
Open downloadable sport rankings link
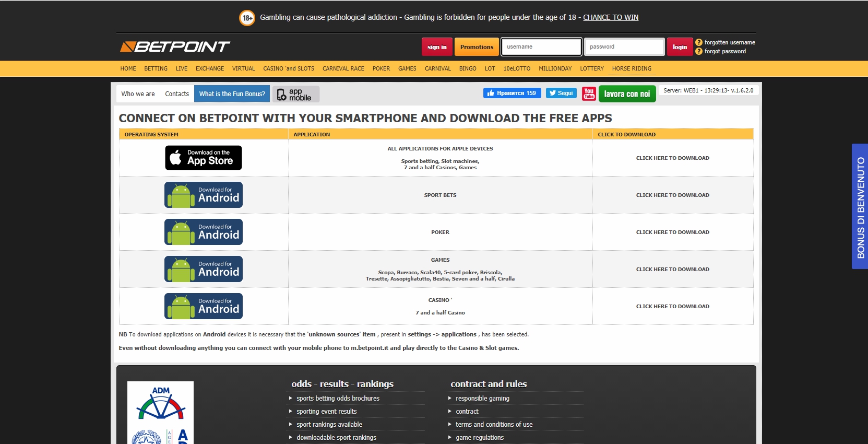point(336,437)
